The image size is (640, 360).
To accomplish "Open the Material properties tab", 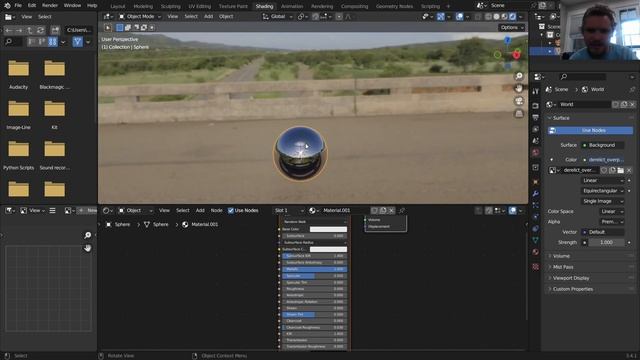I will pyautogui.click(x=536, y=252).
